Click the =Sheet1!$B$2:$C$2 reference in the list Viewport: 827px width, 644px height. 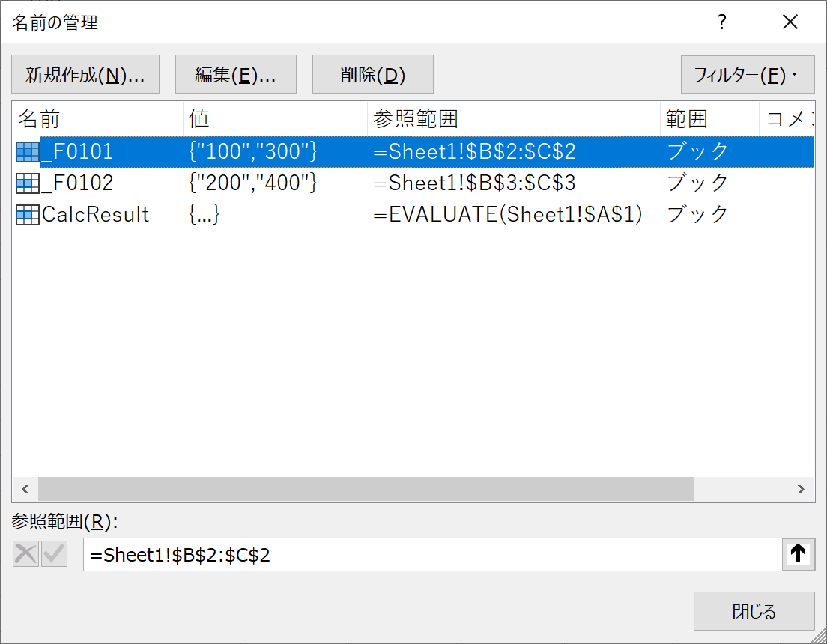coord(474,152)
